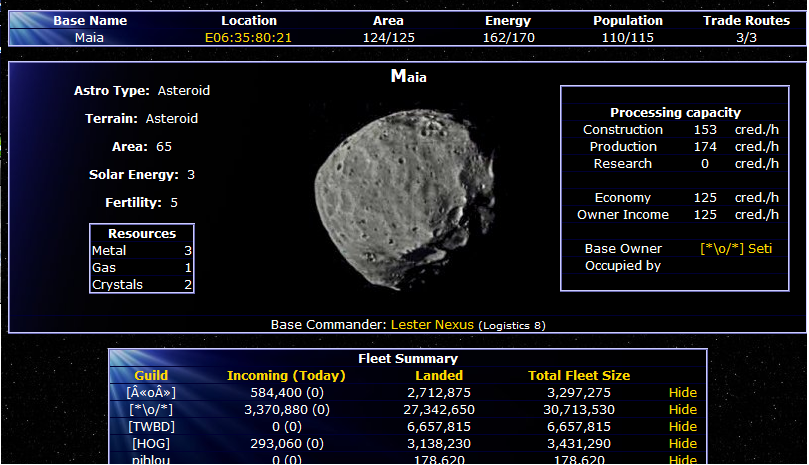Click total fleet size 30,713,530
The width and height of the screenshot is (809, 465).
(x=579, y=409)
